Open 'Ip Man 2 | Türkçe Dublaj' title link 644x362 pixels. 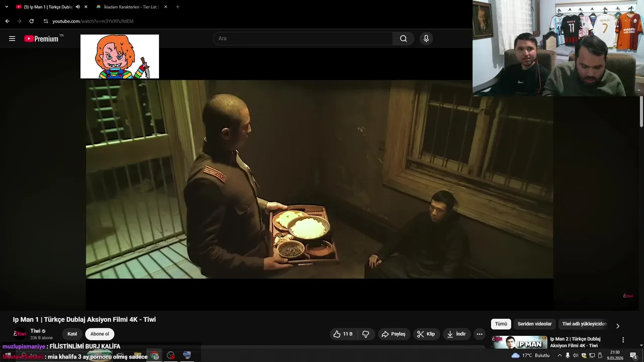point(575,342)
